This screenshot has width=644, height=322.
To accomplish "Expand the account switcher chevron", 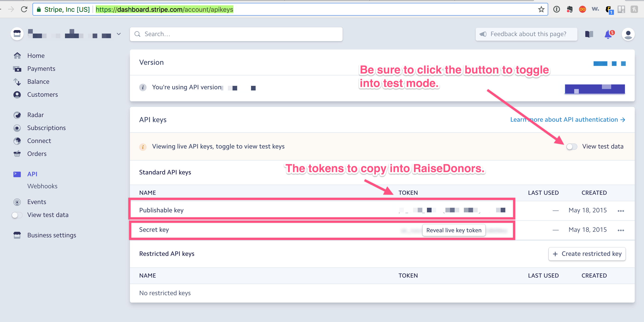I will 119,34.
